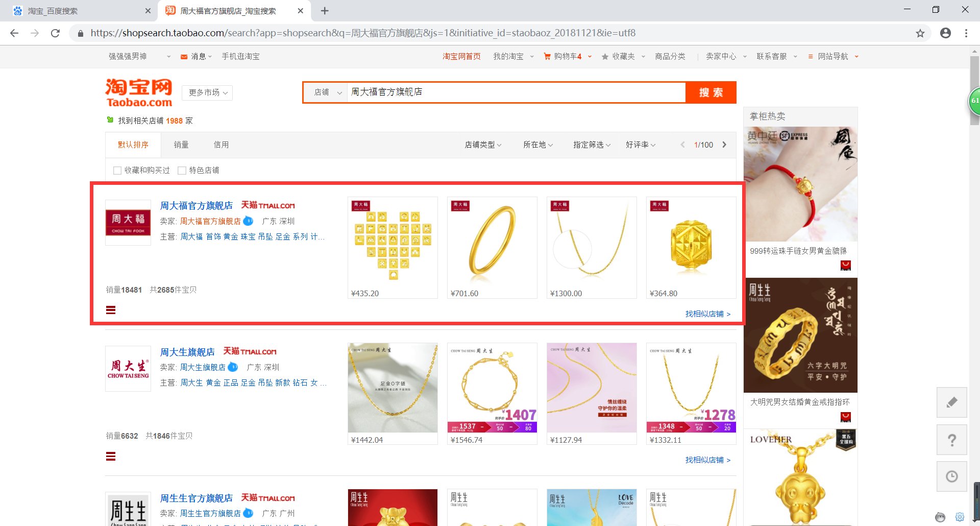Enable the 特色店铺 checkbox
The height and width of the screenshot is (526, 980).
pyautogui.click(x=182, y=170)
